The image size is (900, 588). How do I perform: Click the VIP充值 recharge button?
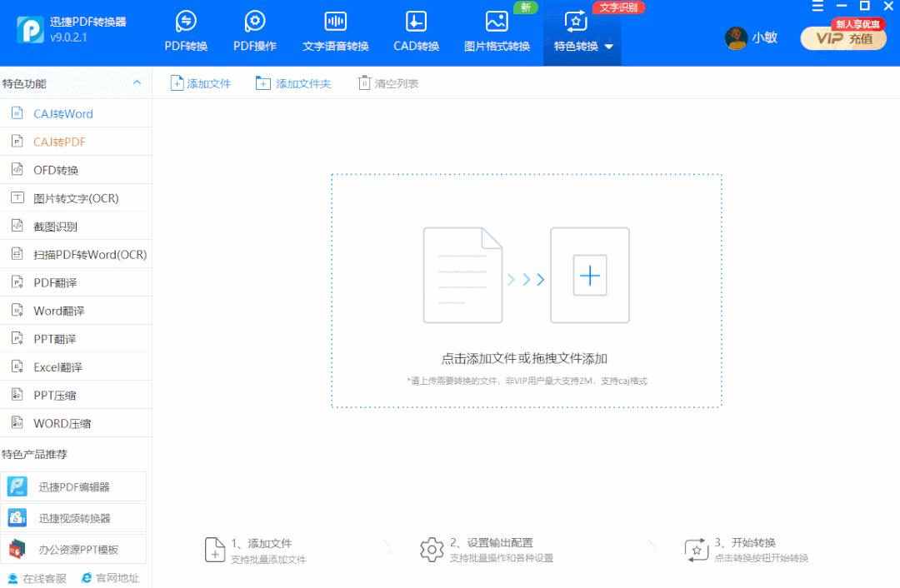842,38
